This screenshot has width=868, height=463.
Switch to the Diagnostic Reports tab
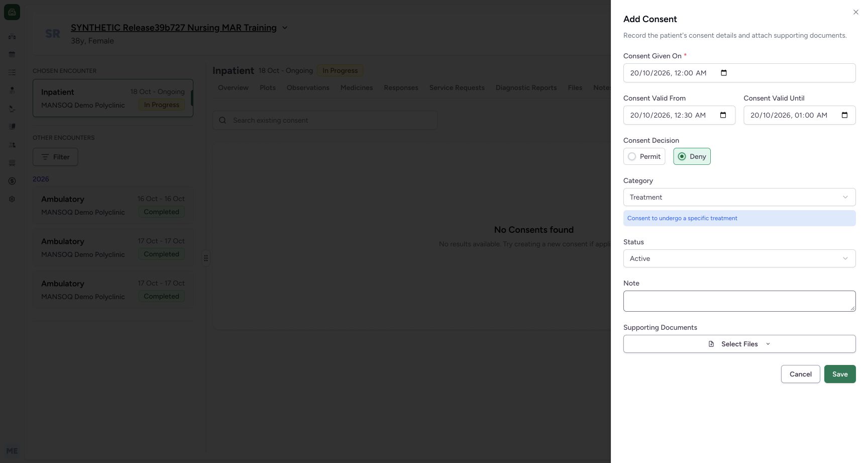[526, 87]
